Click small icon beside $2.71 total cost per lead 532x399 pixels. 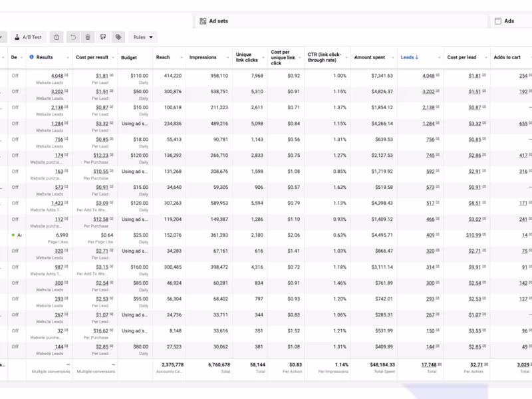click(486, 364)
